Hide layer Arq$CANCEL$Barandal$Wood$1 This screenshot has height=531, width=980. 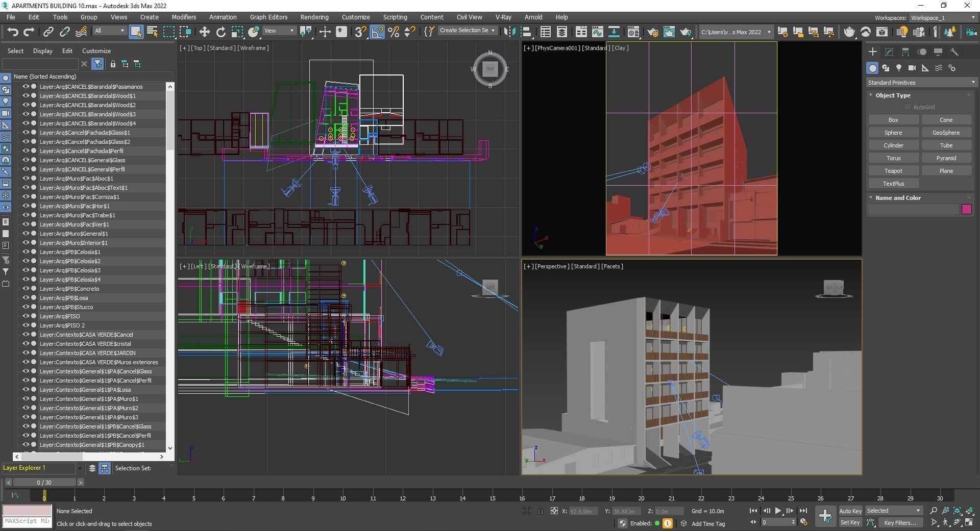pos(26,96)
